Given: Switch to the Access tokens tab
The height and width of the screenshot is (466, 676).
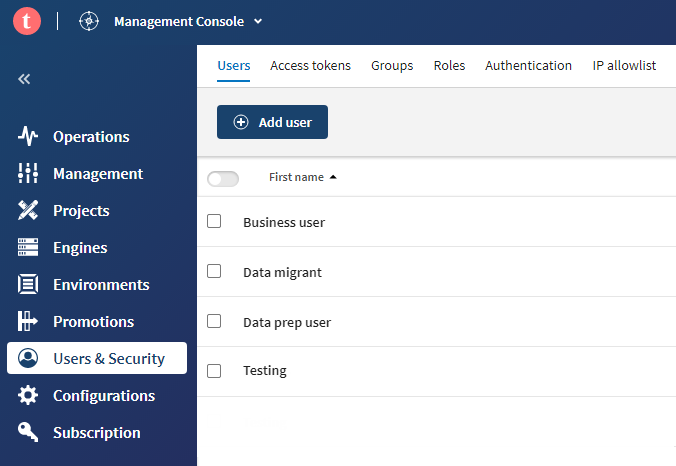Looking at the screenshot, I should 310,66.
